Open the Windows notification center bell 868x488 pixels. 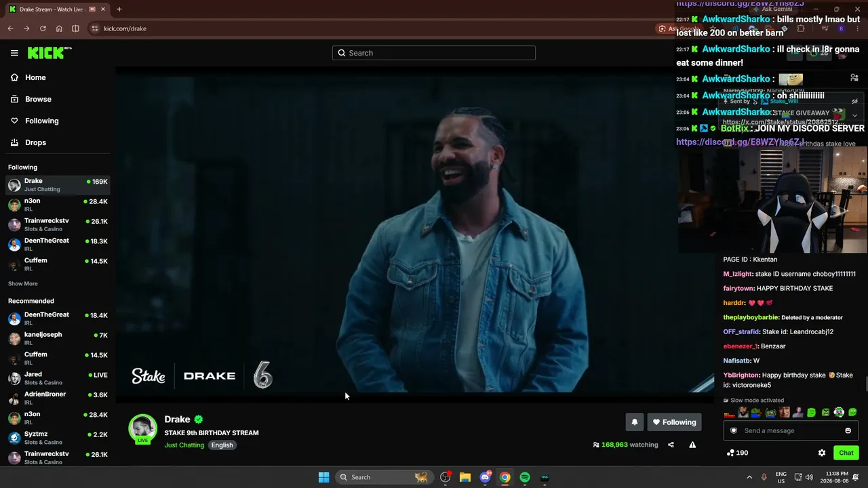pyautogui.click(x=856, y=477)
